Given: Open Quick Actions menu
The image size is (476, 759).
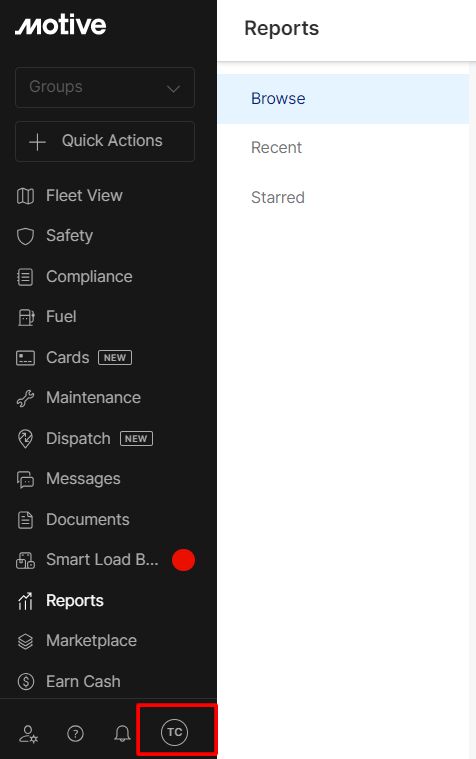Looking at the screenshot, I should pyautogui.click(x=105, y=141).
